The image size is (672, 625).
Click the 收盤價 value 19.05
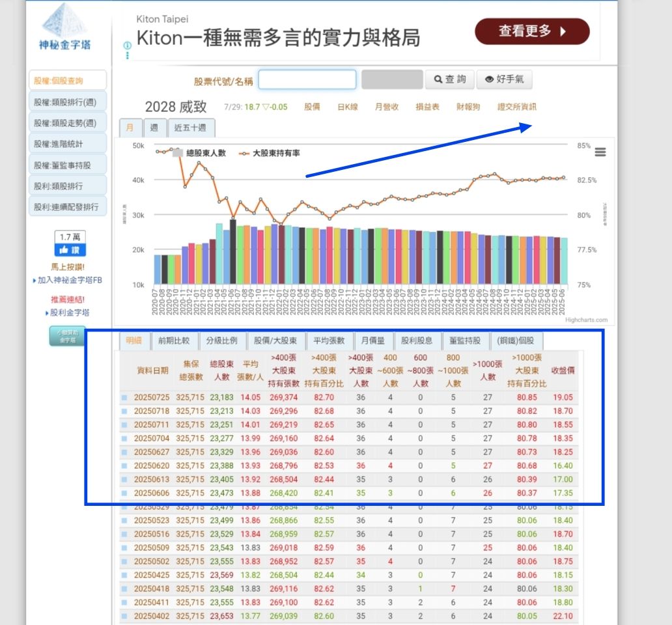[x=563, y=398]
